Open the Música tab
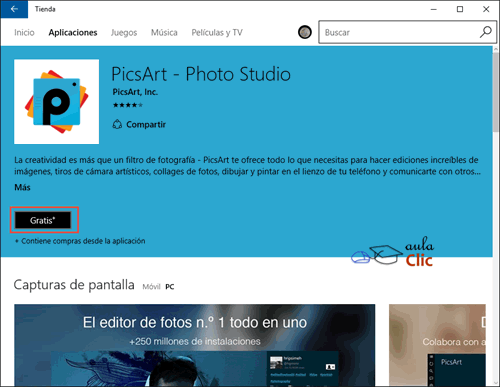500x387 pixels. [164, 32]
